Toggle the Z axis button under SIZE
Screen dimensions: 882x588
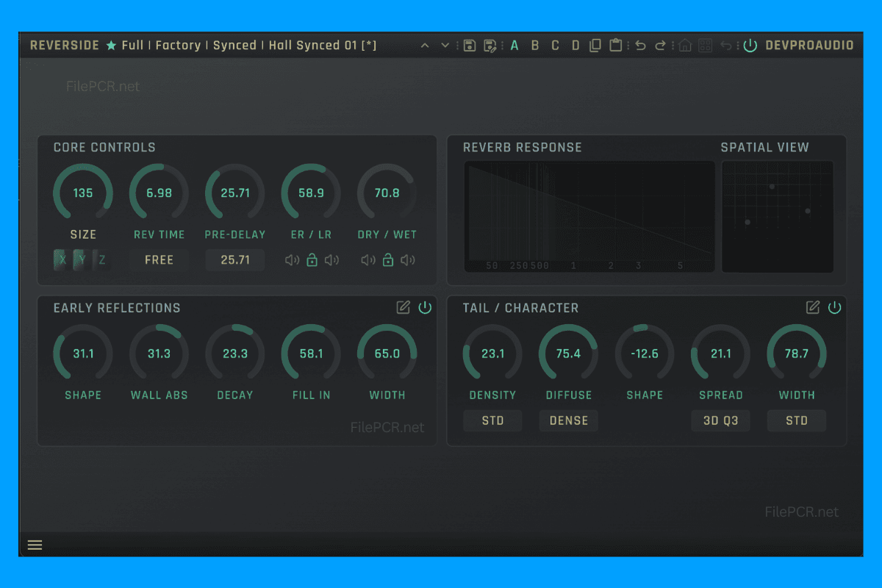(x=102, y=259)
